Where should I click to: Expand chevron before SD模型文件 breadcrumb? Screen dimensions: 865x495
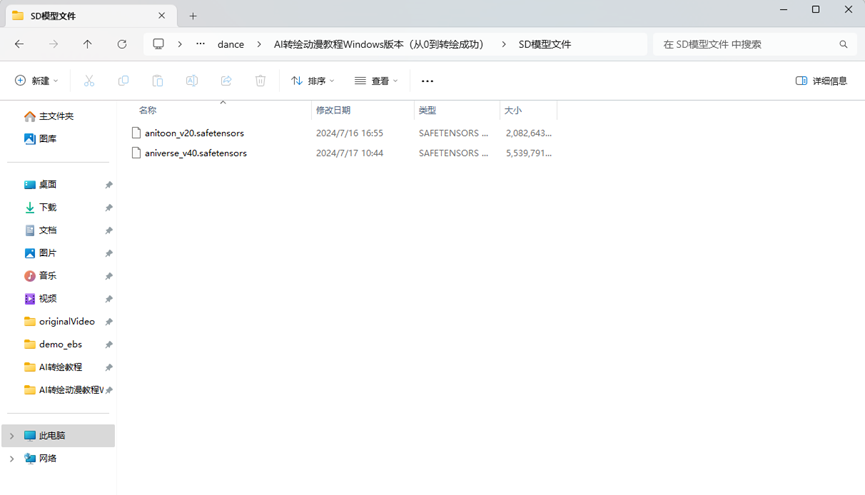[504, 44]
